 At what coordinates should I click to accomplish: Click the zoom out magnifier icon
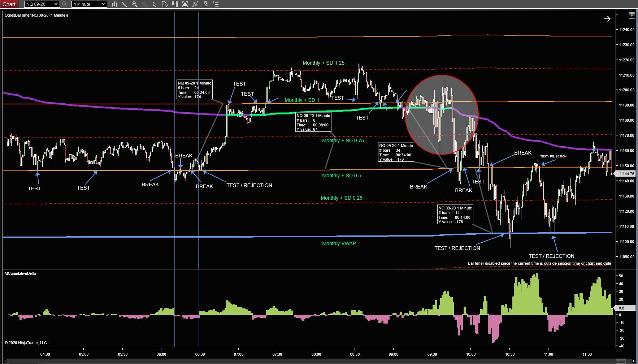[x=145, y=4]
